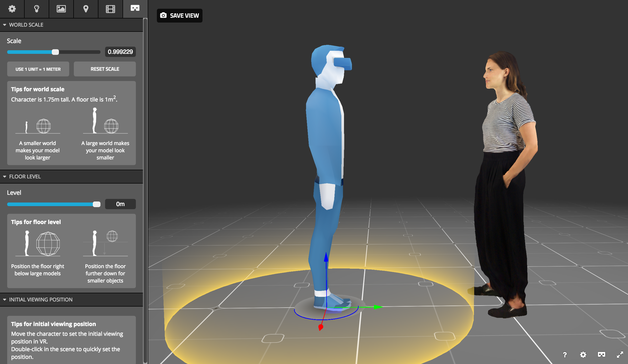This screenshot has width=628, height=364.
Task: Enter VR mode from the viewport corner
Action: coord(602,355)
